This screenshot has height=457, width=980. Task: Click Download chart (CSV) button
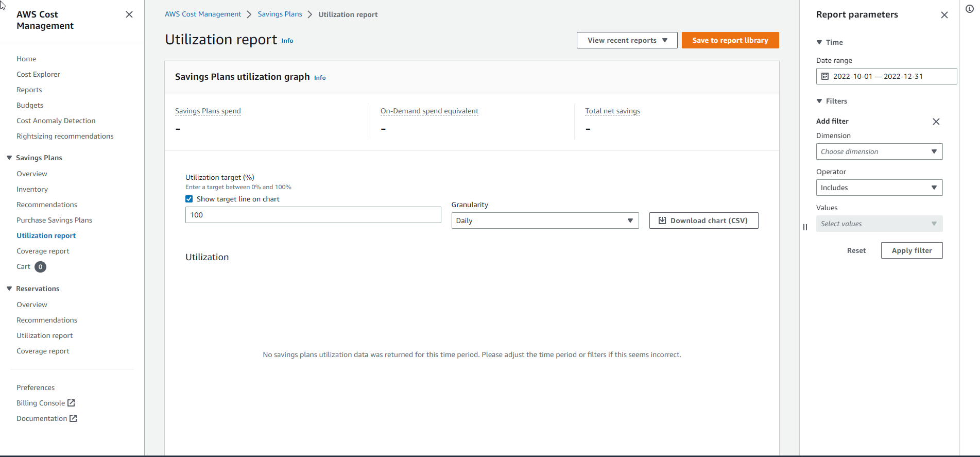tap(703, 221)
